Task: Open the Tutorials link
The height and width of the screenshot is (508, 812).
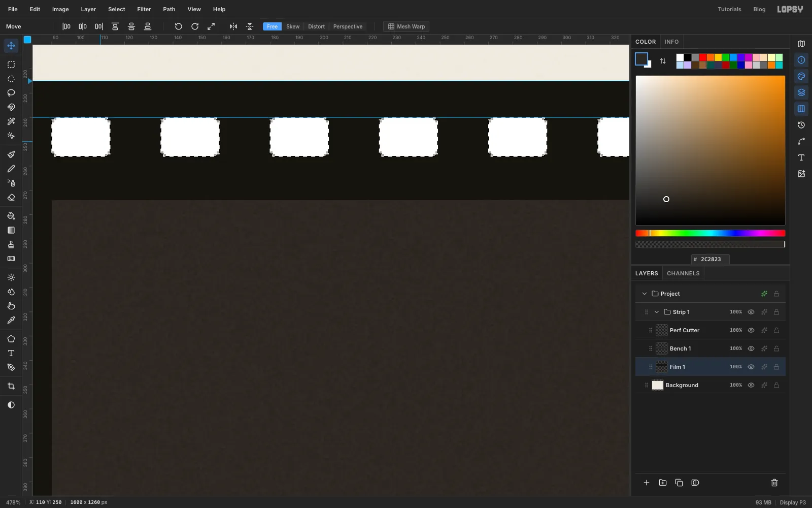Action: (x=729, y=9)
